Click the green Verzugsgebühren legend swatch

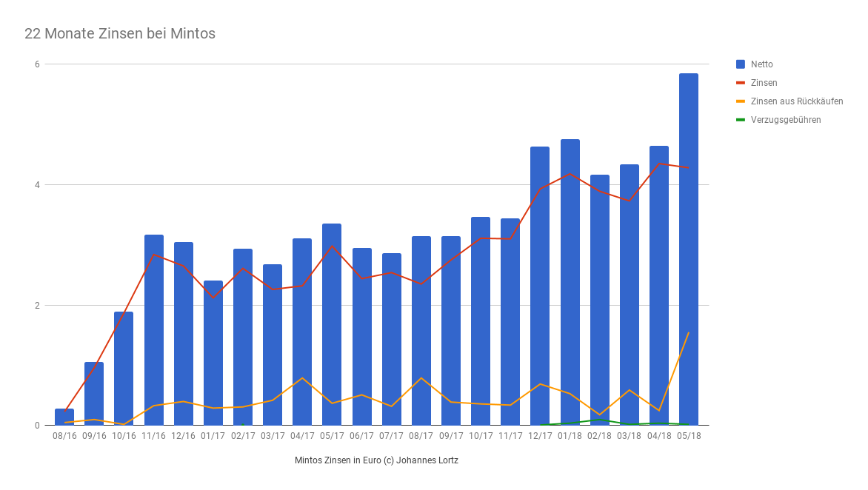point(740,120)
